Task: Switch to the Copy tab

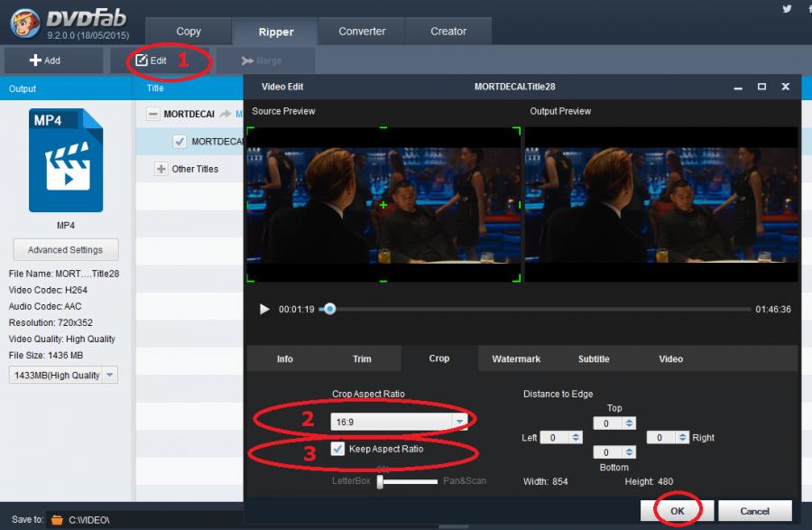Action: (189, 31)
